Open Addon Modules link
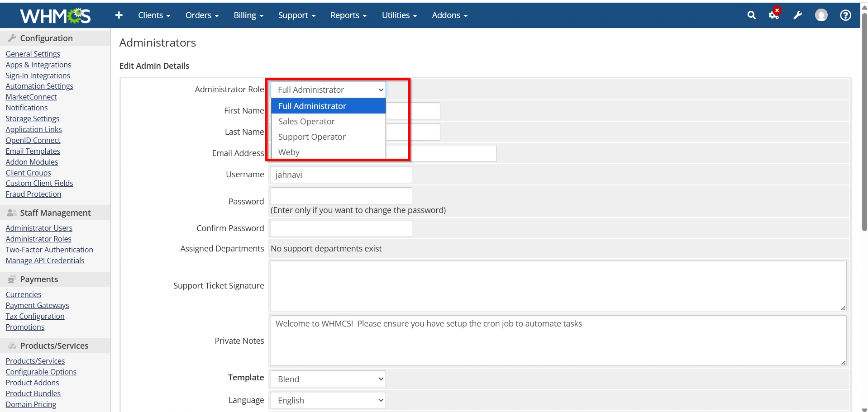The image size is (868, 412). tap(32, 162)
